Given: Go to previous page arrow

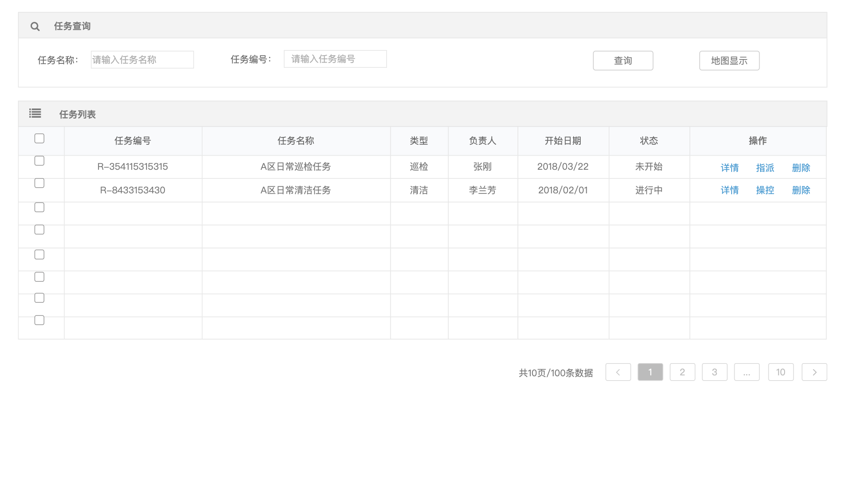Looking at the screenshot, I should point(618,372).
